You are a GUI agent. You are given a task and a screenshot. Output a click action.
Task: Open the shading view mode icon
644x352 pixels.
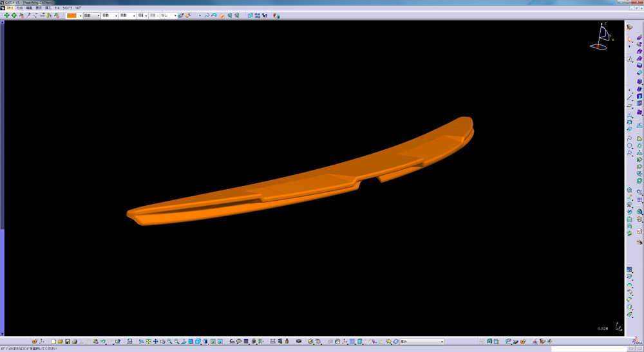coord(205,341)
